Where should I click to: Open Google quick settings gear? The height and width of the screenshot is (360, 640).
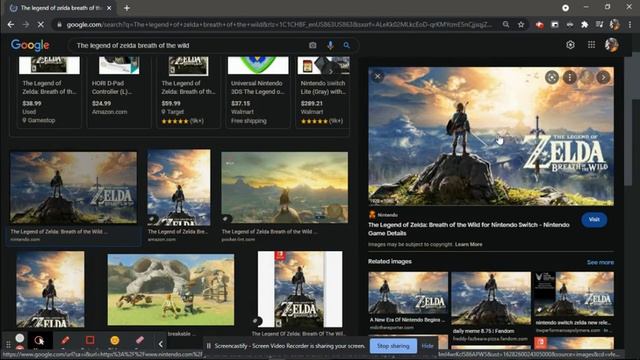pyautogui.click(x=570, y=45)
